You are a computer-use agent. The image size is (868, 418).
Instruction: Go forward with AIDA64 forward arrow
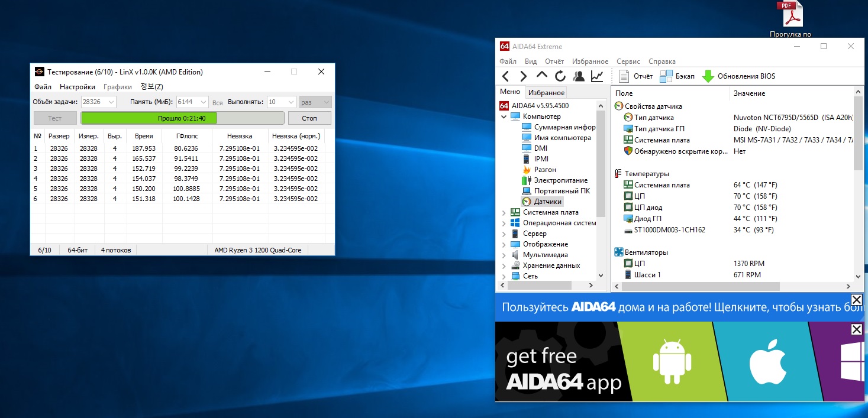tap(524, 76)
